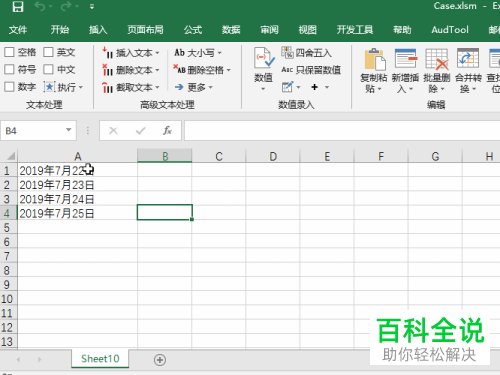Expand the 执行 dropdown arrow
This screenshot has height=375, width=500.
[x=81, y=88]
